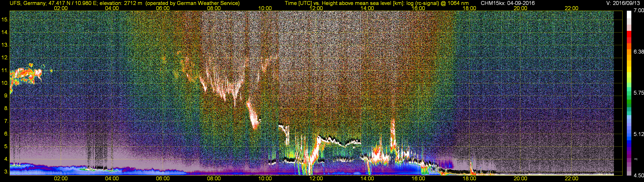Image resolution: width=644 pixels, height=182 pixels.
Task: Click the '12.' height axis label
Action: 5,58
